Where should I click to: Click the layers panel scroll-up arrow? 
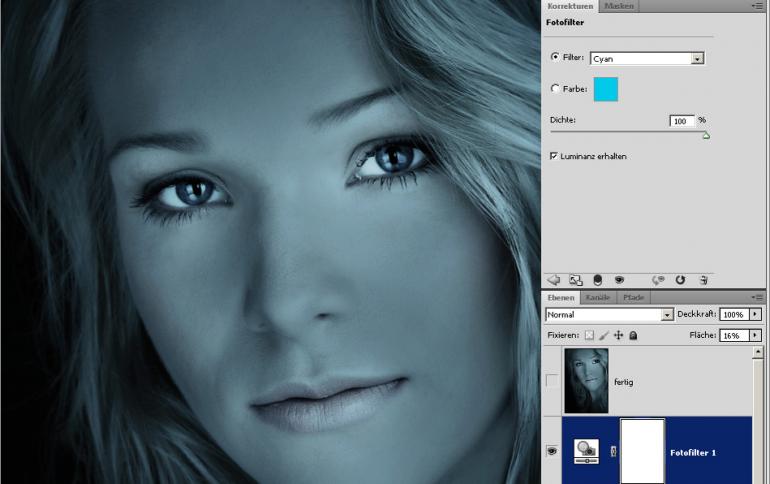click(758, 351)
